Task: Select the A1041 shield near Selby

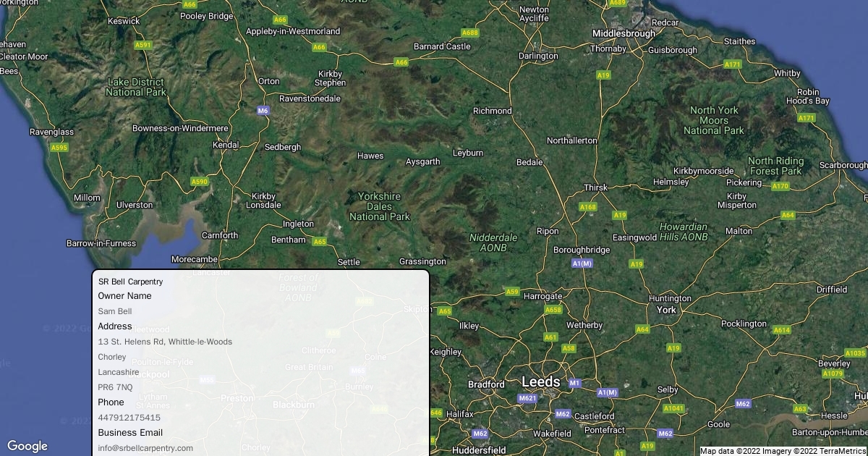Action: [x=673, y=408]
